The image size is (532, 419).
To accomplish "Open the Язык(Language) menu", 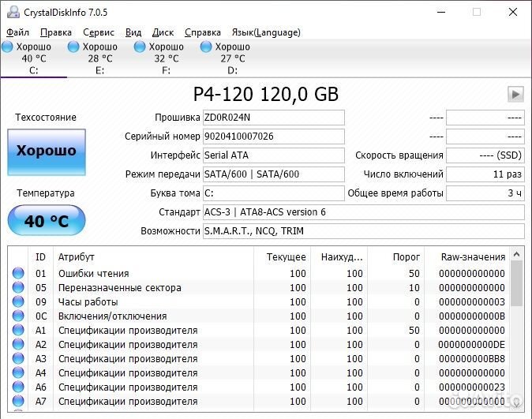I will (x=266, y=32).
